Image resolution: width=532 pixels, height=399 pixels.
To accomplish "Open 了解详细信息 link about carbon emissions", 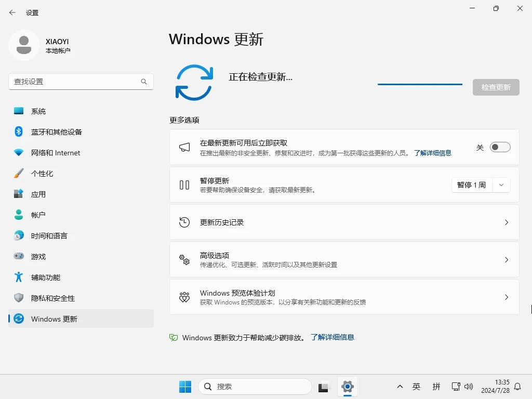I will pos(332,337).
